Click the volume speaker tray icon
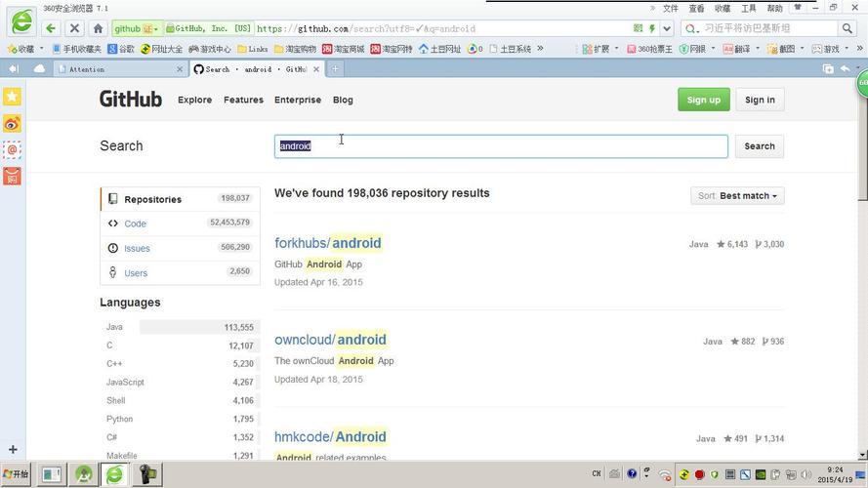The image size is (868, 488). [806, 474]
